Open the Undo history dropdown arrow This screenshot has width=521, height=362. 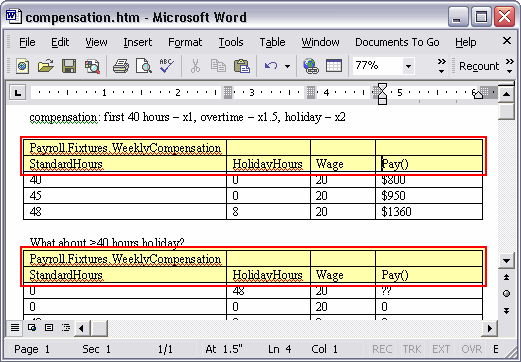coord(287,66)
